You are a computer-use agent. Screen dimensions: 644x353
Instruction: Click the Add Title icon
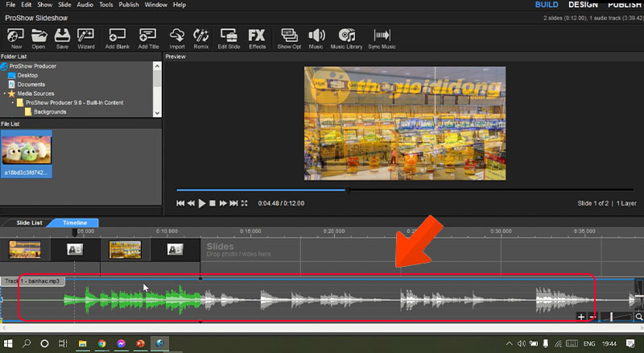tap(148, 38)
